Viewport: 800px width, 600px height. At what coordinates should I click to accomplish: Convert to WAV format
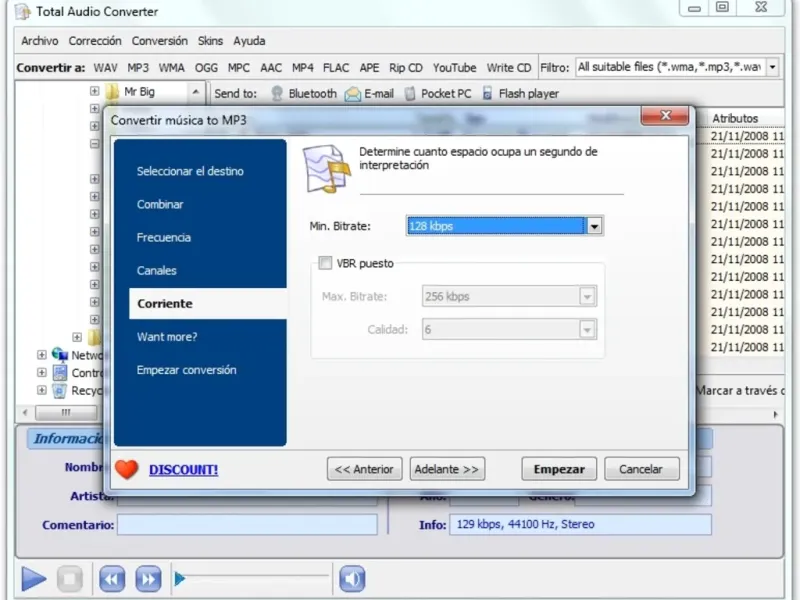(105, 67)
